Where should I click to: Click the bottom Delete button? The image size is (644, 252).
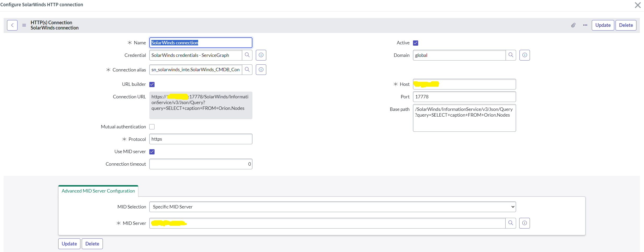[x=92, y=244]
